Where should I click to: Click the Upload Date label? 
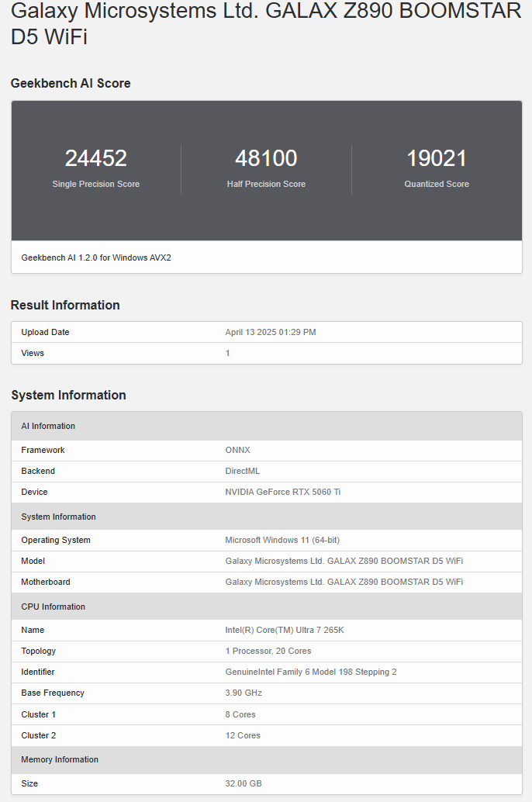tap(45, 333)
